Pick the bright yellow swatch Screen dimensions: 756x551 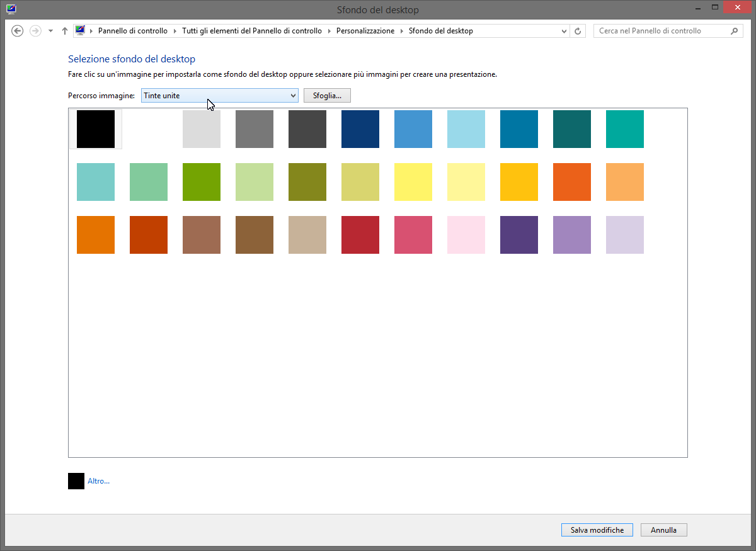(413, 182)
